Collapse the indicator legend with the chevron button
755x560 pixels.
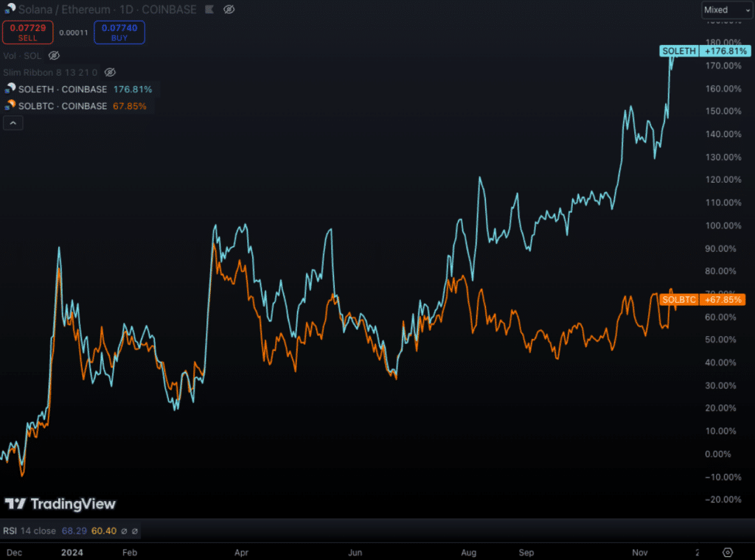pos(13,123)
